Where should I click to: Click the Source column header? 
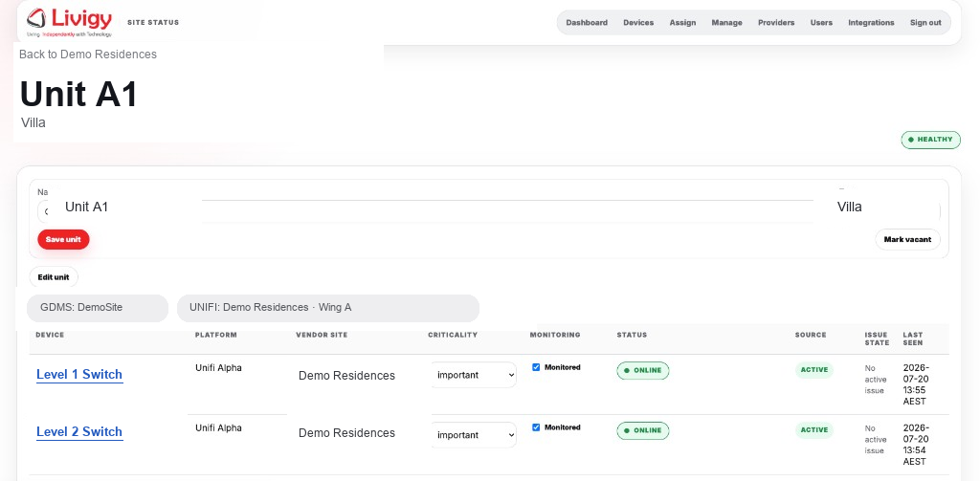[x=811, y=335]
